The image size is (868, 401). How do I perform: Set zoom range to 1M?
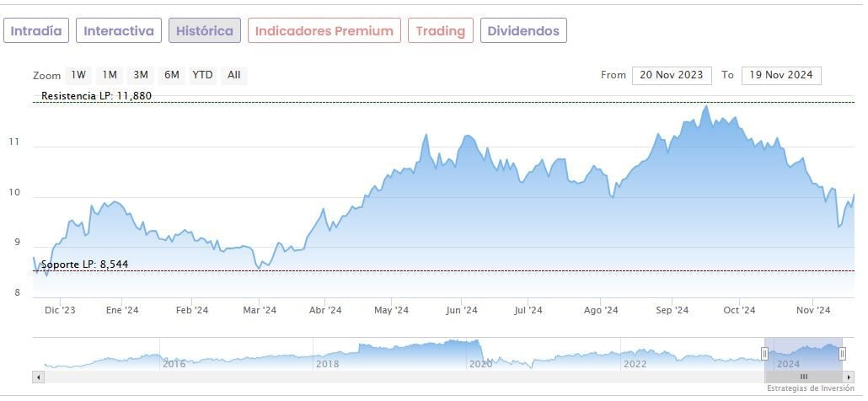[x=110, y=75]
